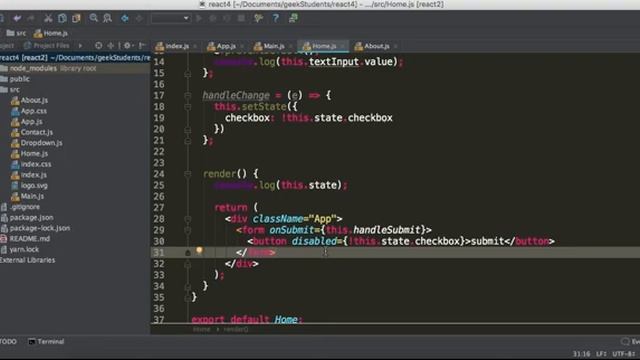
Task: Open Settings via the wrench icon
Action: [x=258, y=18]
